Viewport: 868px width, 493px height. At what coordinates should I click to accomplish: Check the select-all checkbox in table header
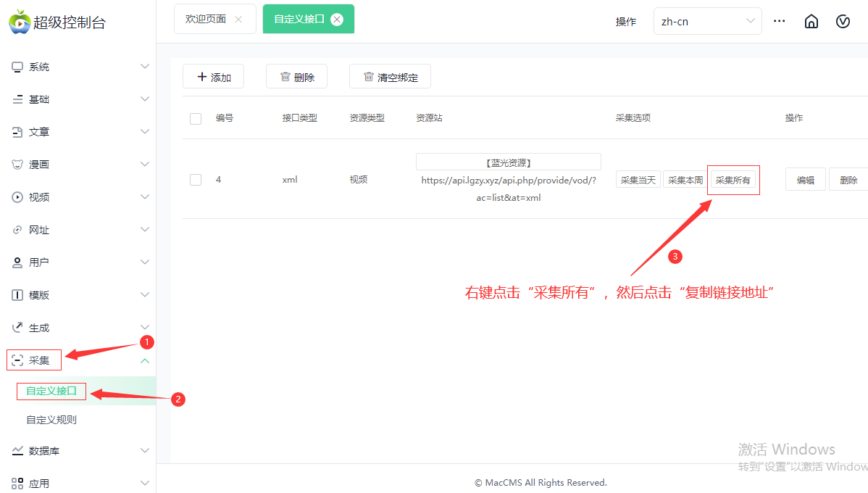(x=195, y=118)
